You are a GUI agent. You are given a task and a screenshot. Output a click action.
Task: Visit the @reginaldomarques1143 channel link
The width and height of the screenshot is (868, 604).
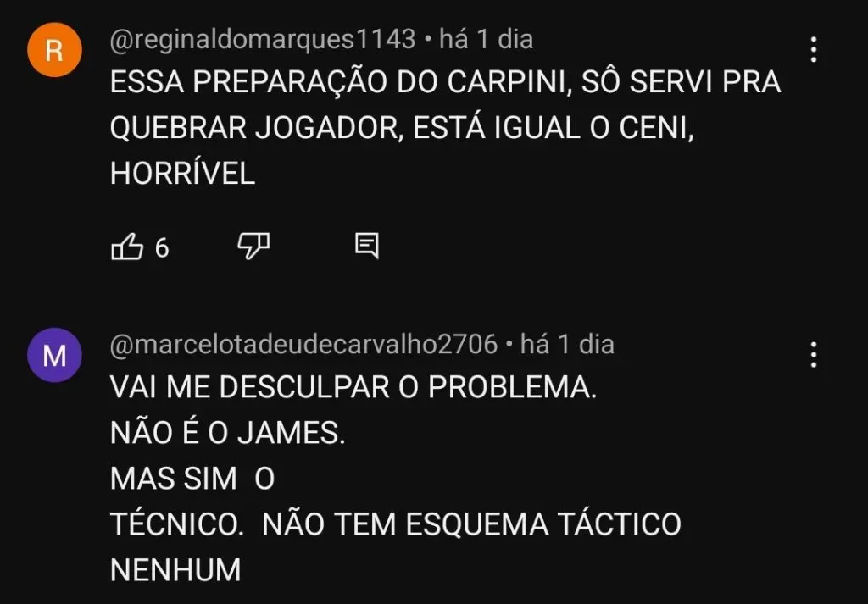(263, 39)
